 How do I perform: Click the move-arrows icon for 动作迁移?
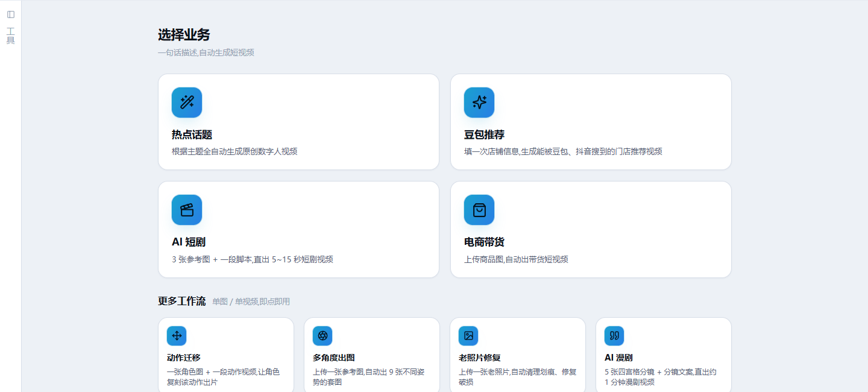pyautogui.click(x=177, y=336)
